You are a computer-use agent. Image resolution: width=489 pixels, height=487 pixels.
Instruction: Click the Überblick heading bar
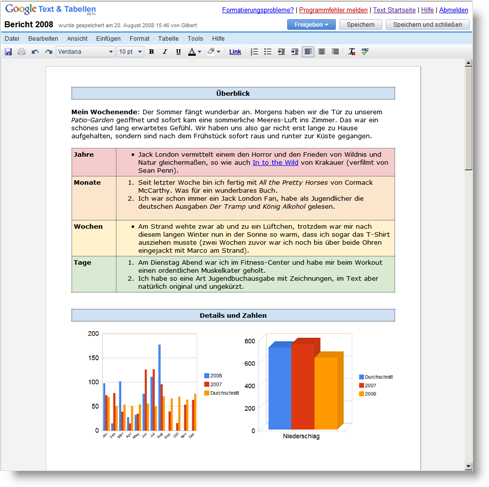(233, 93)
